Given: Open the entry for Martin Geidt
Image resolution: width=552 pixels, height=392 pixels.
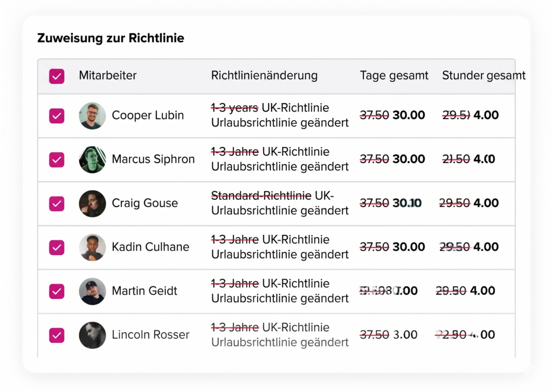Looking at the screenshot, I should click(144, 291).
